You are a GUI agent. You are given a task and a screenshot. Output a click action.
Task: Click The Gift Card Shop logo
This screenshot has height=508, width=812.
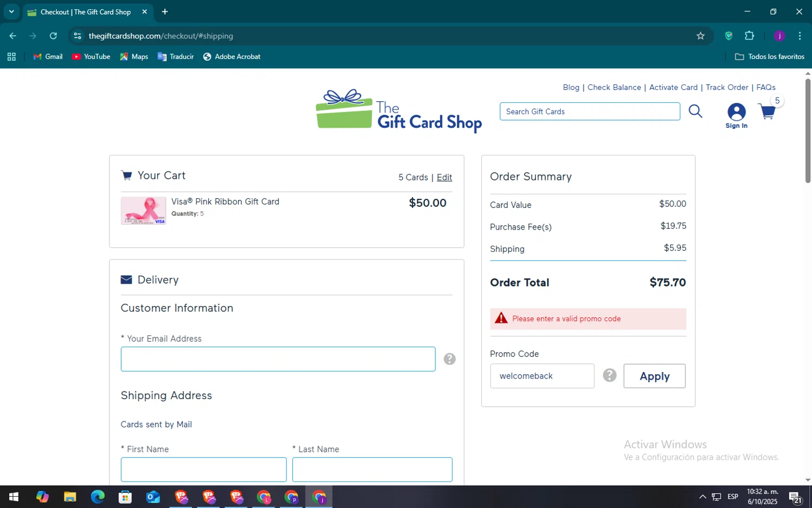coord(398,111)
